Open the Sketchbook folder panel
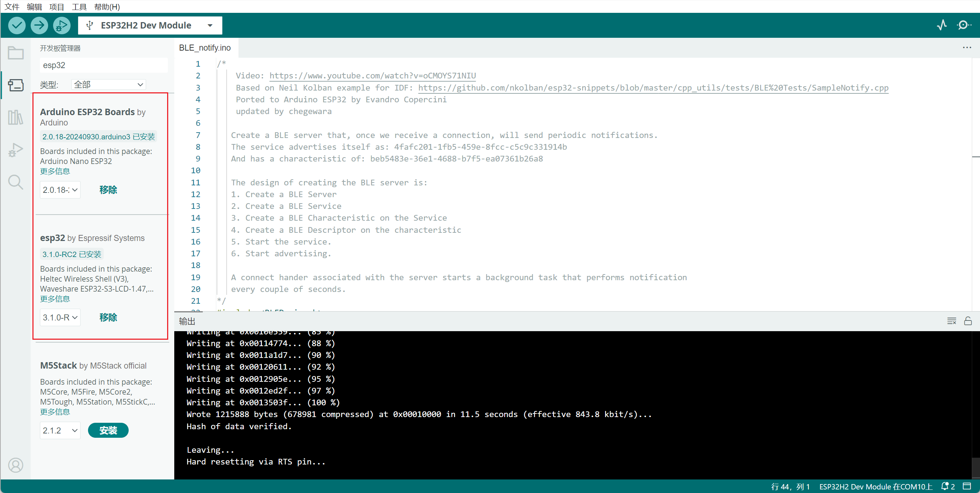 click(x=16, y=53)
